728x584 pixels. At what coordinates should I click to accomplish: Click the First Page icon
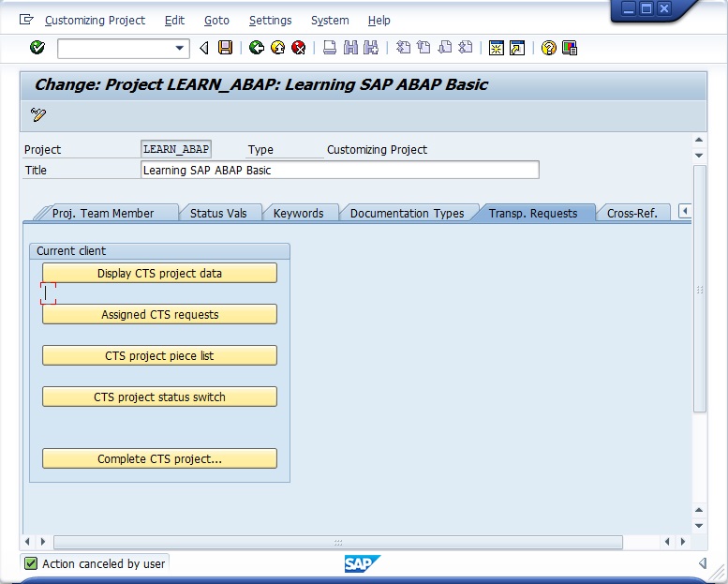point(403,48)
